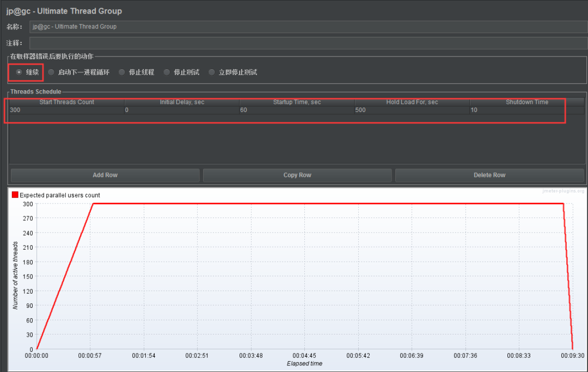Click the red Expected parallel users legend swatch
Viewport: 588px width, 372px height.
[15, 195]
